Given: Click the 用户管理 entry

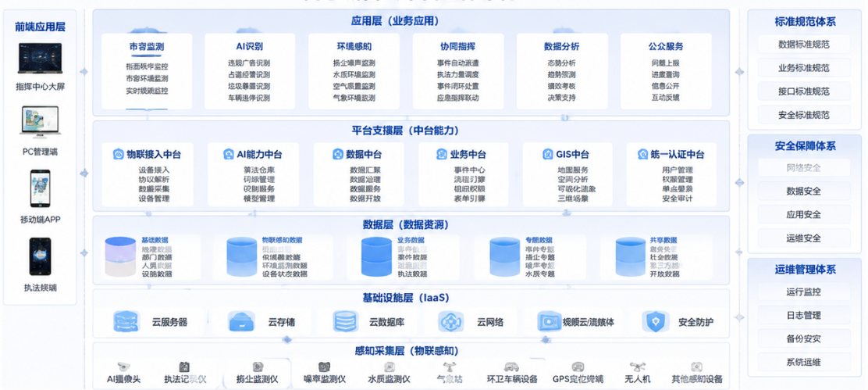Looking at the screenshot, I should click(x=678, y=170).
